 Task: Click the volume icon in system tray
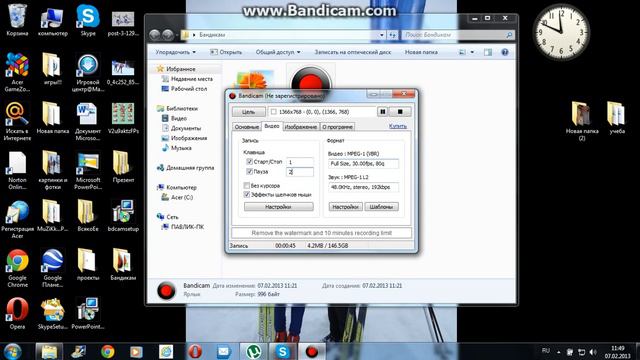click(x=593, y=352)
